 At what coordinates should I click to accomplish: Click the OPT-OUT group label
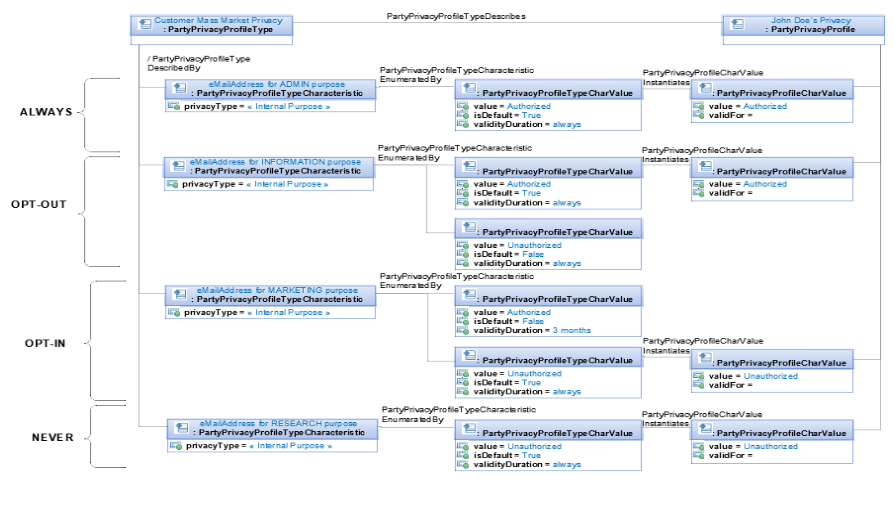(x=39, y=204)
